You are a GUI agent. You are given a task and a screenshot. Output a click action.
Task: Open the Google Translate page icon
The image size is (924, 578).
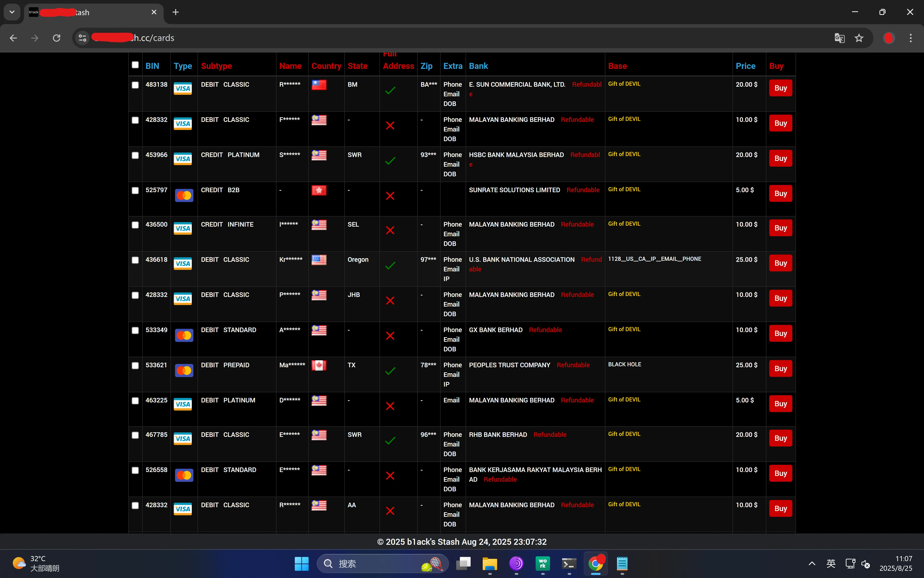(839, 38)
